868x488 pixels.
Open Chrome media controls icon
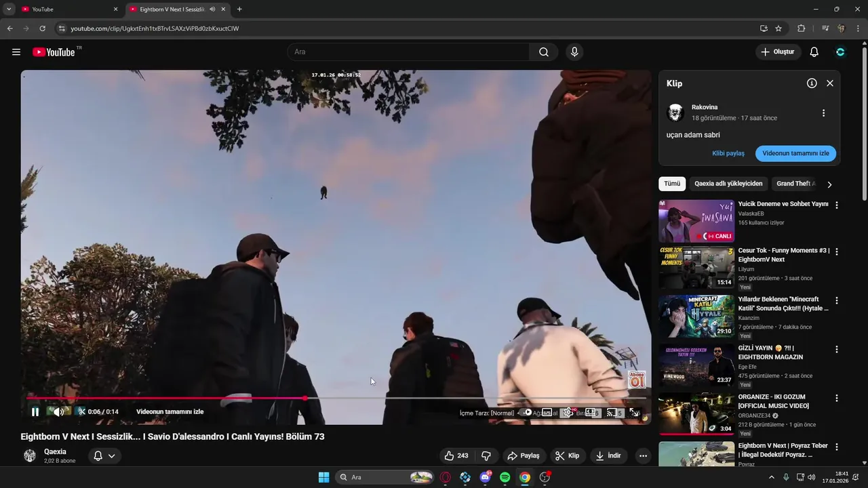pos(825,28)
